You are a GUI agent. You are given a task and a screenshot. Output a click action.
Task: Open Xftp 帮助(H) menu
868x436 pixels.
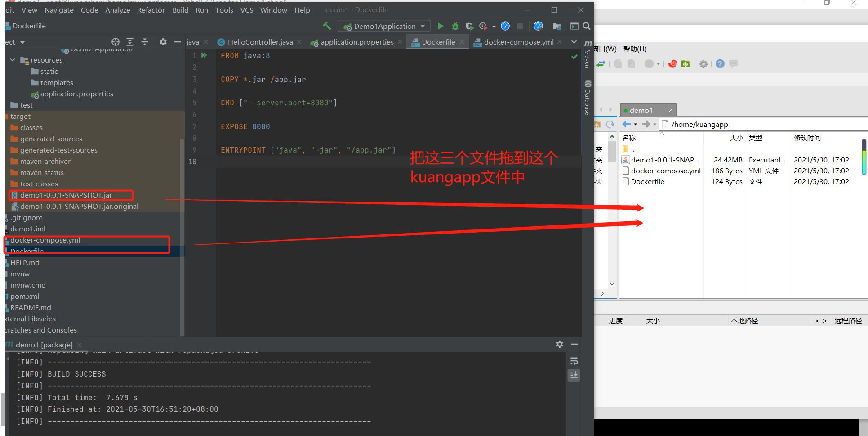(x=635, y=49)
